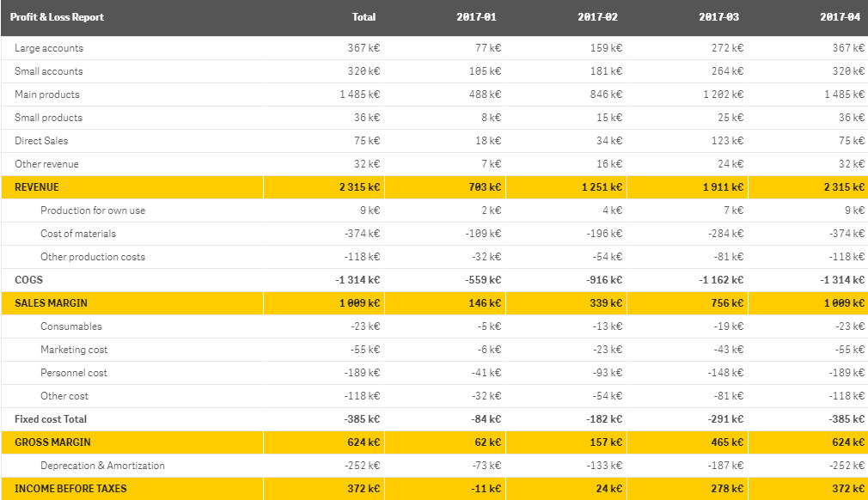
Task: Click the Deprecation & Amortization row label
Action: (x=102, y=466)
